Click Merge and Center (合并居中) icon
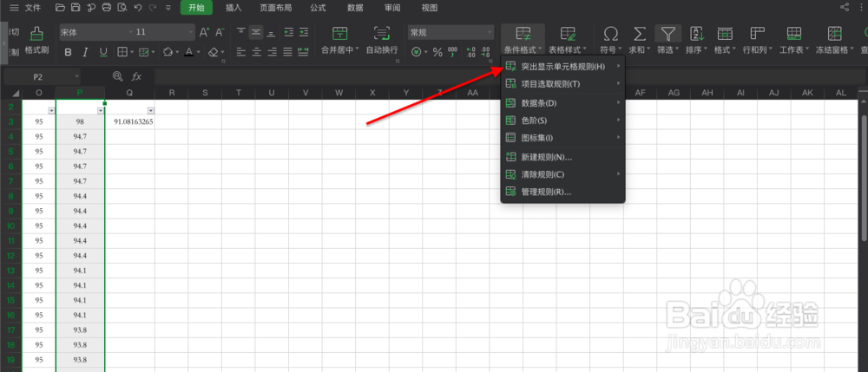 pyautogui.click(x=339, y=34)
